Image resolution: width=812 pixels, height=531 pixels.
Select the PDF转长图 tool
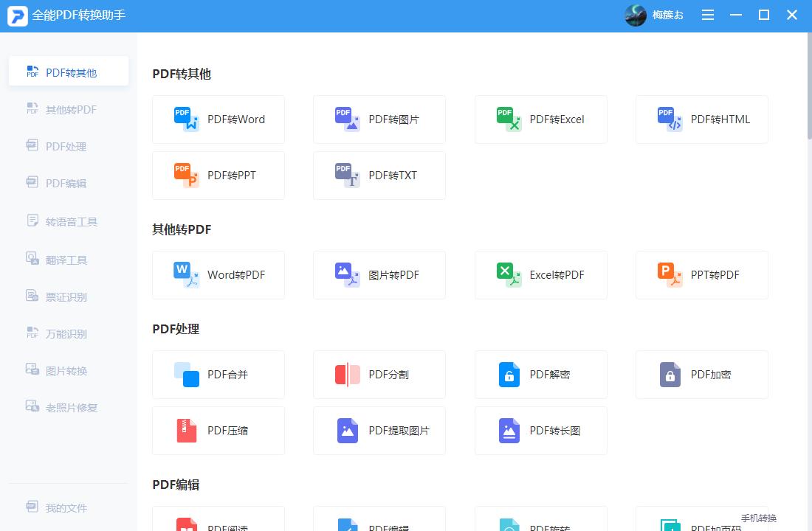pyautogui.click(x=540, y=430)
